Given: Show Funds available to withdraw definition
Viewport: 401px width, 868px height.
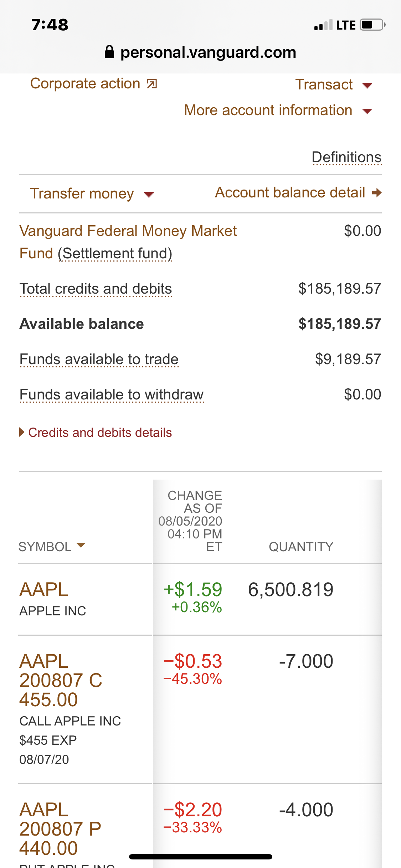Looking at the screenshot, I should coord(111,394).
